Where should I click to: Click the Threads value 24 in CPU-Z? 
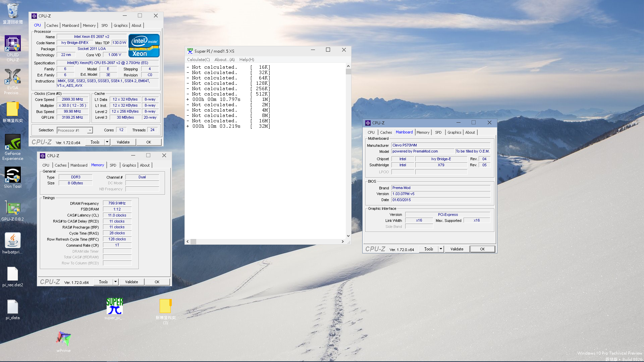[152, 130]
